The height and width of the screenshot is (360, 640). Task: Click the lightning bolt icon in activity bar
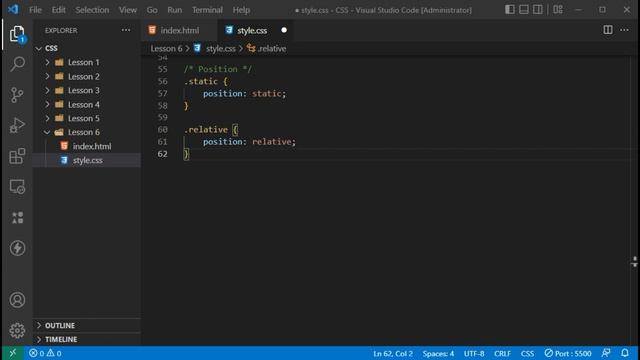(17, 248)
